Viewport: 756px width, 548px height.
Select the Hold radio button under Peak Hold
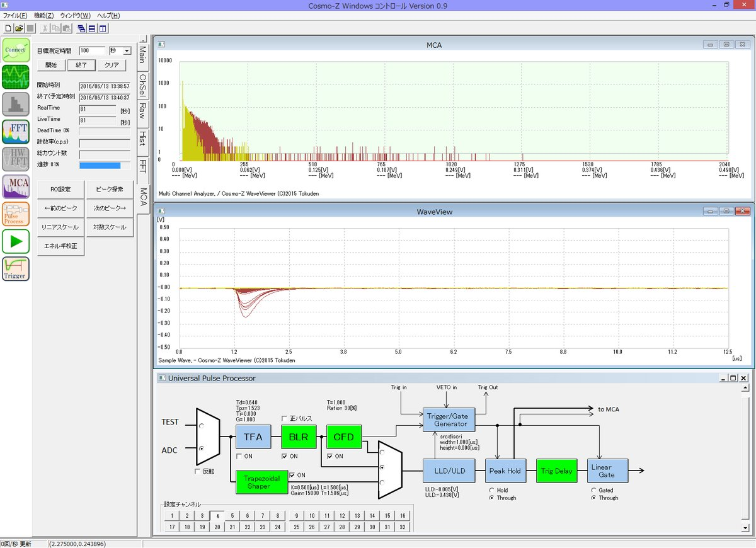point(492,490)
